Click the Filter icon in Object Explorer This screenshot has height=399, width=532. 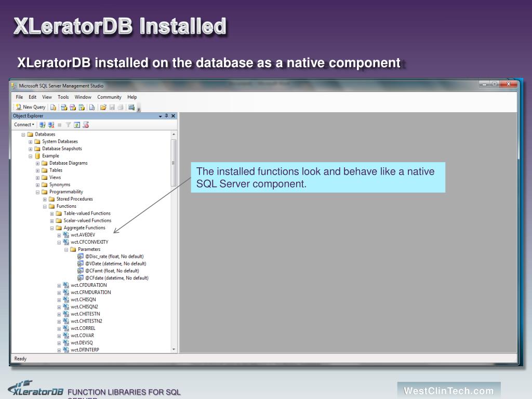68,125
